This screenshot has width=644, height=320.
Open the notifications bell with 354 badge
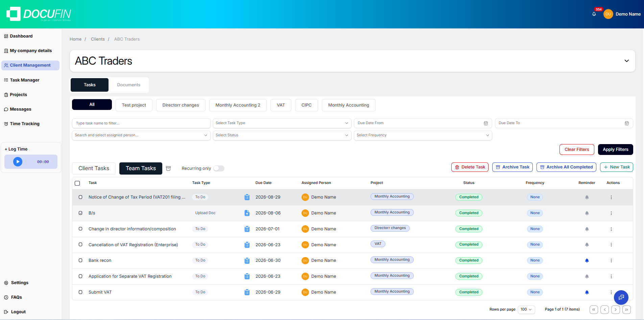click(x=594, y=14)
